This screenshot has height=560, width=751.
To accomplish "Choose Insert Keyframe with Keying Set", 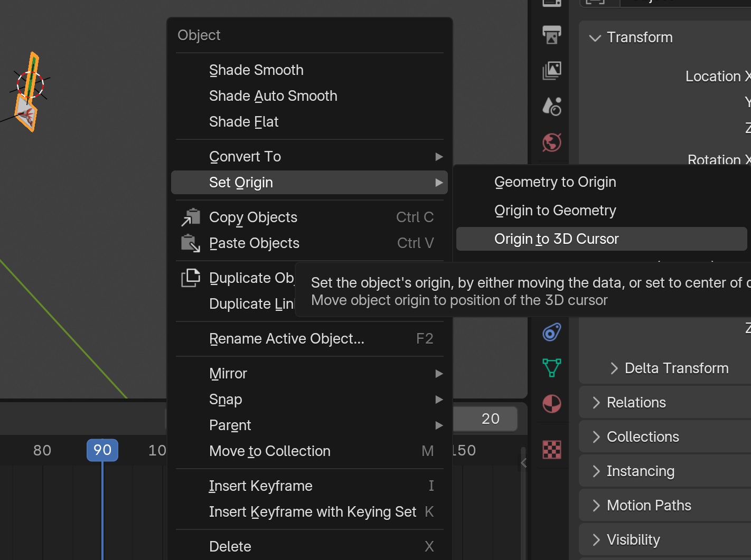I will [x=309, y=511].
